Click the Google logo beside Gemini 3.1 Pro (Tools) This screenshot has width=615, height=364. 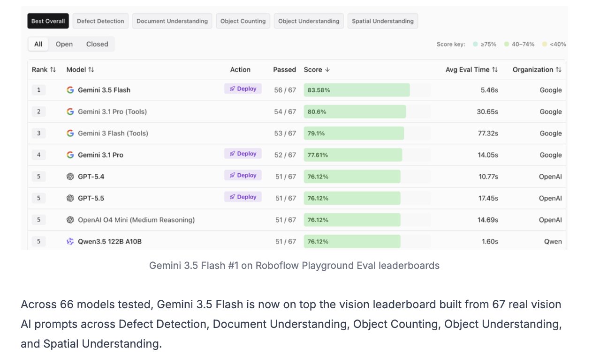point(70,111)
